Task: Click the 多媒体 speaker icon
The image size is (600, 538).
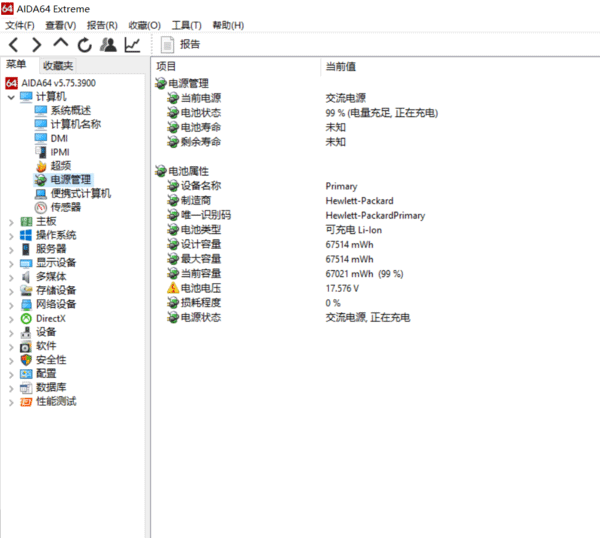Action: (x=26, y=277)
